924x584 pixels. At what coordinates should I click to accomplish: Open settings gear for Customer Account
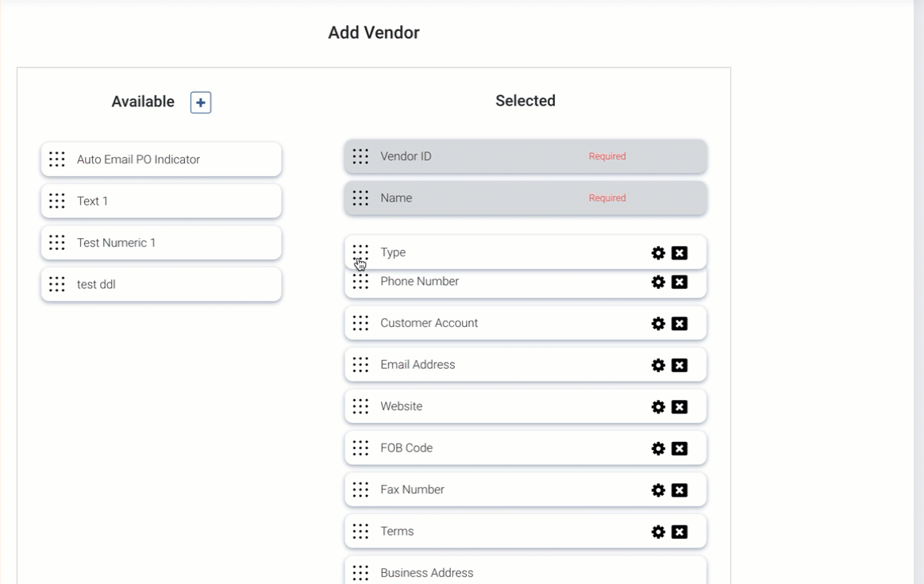click(x=658, y=324)
